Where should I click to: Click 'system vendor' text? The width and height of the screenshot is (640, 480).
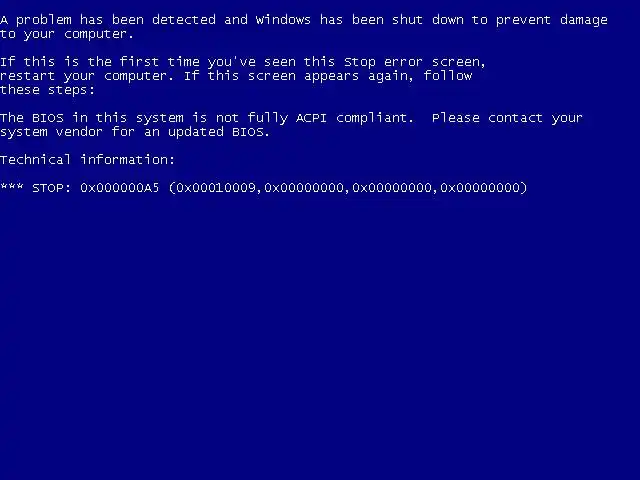click(x=51, y=132)
